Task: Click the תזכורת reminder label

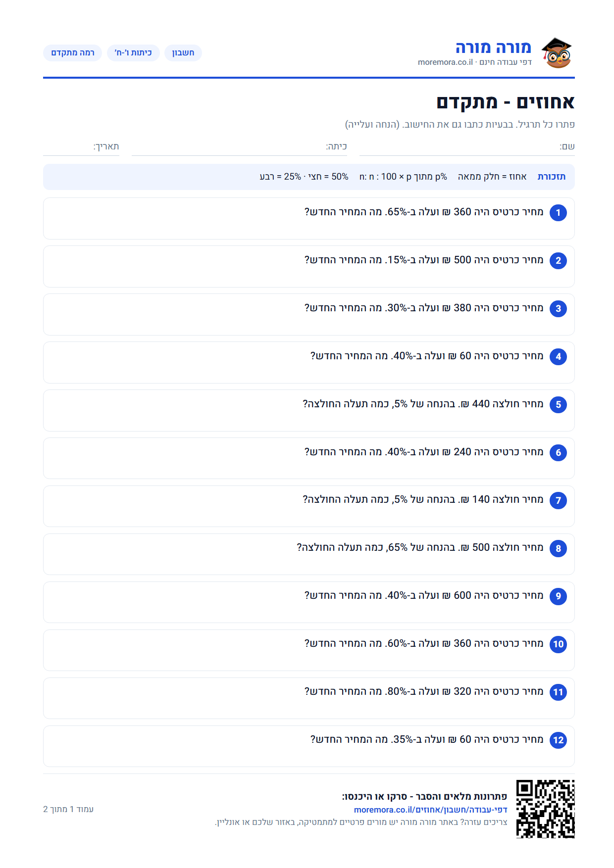Action: (552, 177)
